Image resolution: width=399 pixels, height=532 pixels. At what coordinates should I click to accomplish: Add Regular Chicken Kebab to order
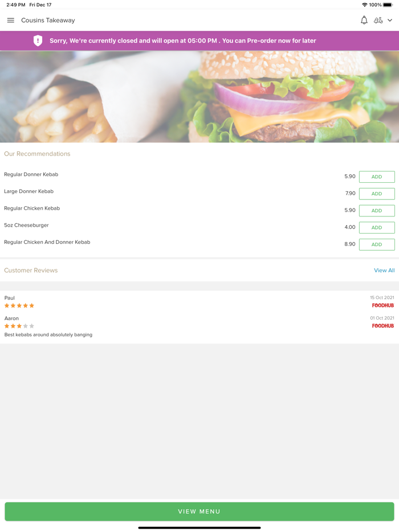point(377,211)
